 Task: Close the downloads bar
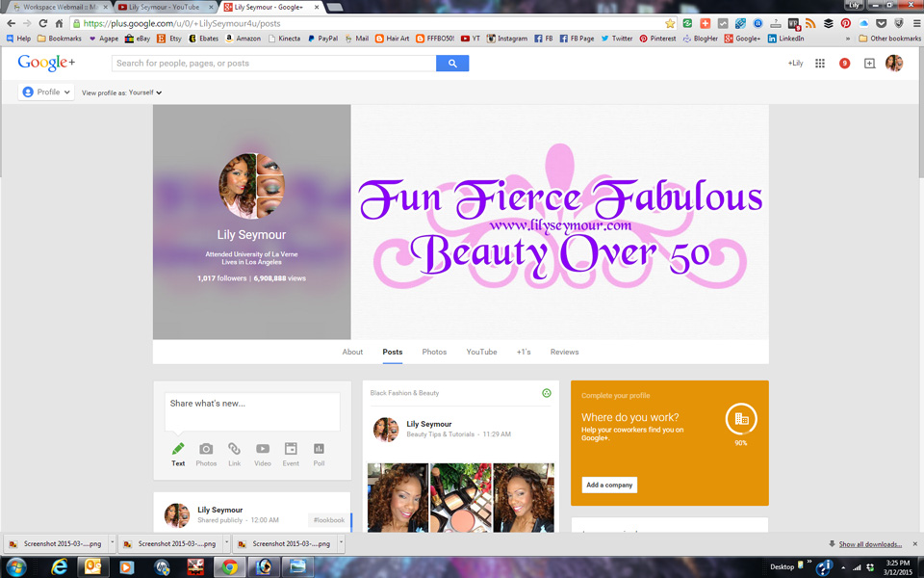coord(915,543)
